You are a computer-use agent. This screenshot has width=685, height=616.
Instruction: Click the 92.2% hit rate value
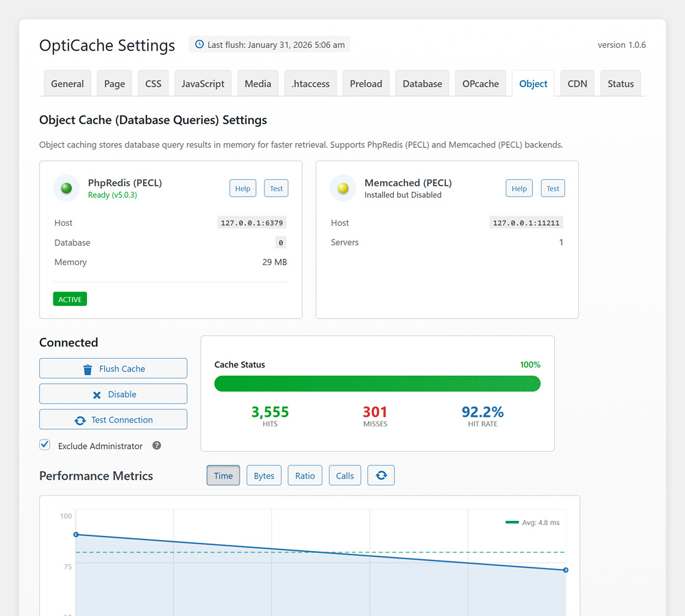coord(483,411)
